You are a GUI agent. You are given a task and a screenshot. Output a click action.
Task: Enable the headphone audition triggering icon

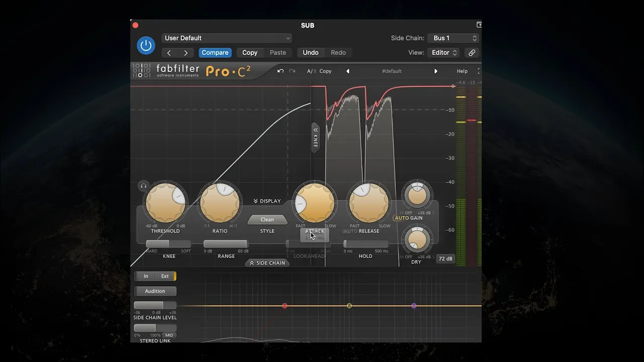tap(143, 186)
